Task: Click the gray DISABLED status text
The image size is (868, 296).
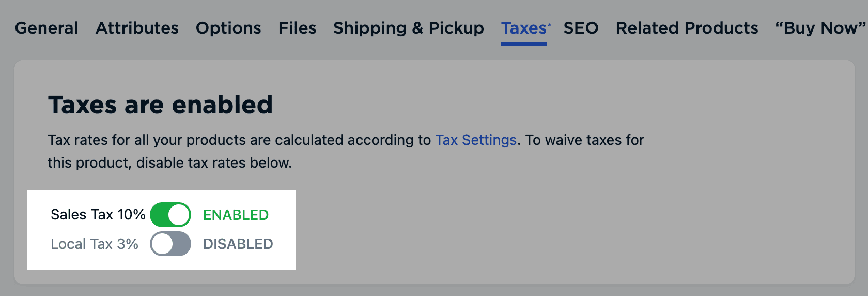Action: coord(238,244)
